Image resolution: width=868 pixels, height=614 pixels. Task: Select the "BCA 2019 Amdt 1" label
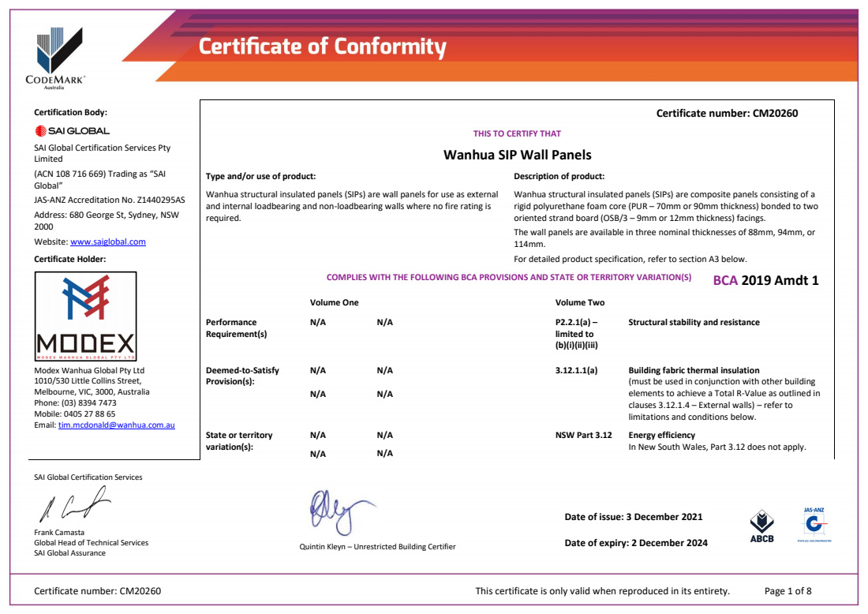(765, 281)
